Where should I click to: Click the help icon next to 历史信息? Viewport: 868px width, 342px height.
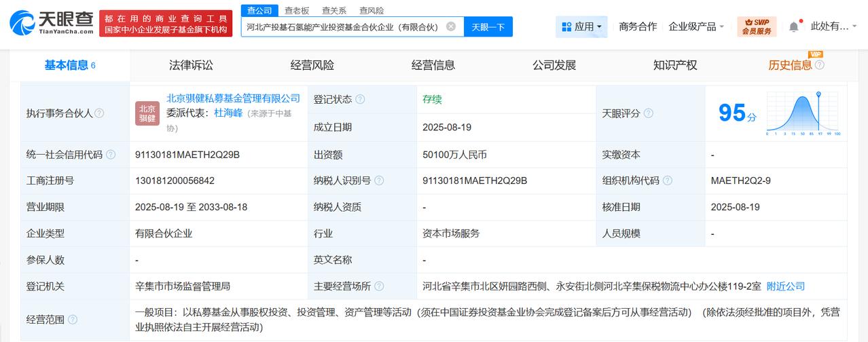pos(819,65)
